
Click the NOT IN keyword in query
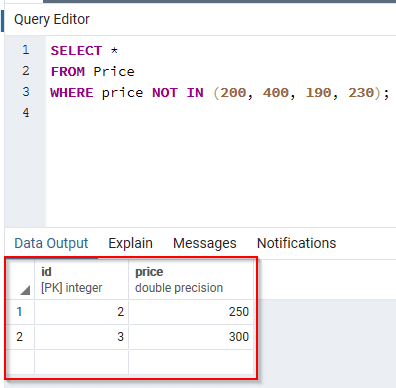[178, 93]
